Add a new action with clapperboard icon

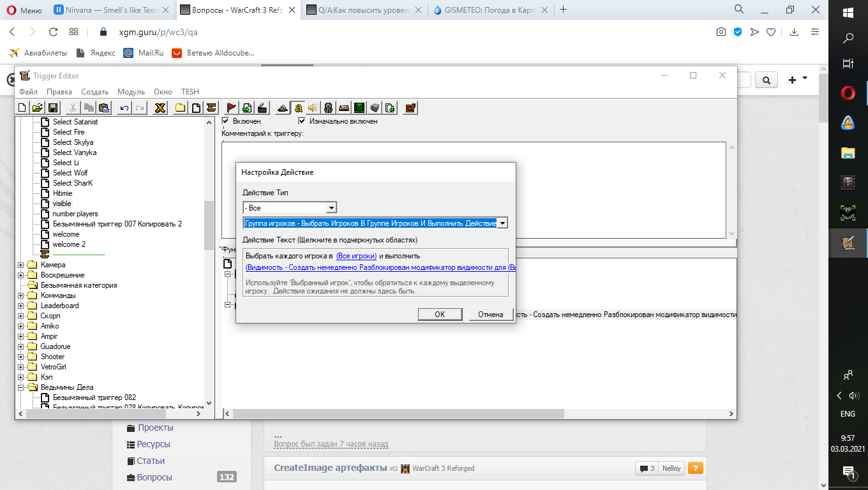(262, 108)
